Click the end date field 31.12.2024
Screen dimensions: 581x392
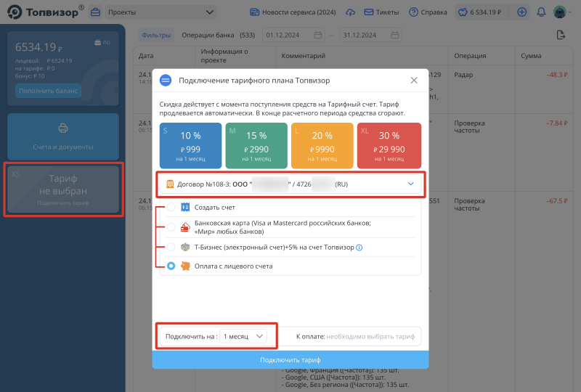362,35
